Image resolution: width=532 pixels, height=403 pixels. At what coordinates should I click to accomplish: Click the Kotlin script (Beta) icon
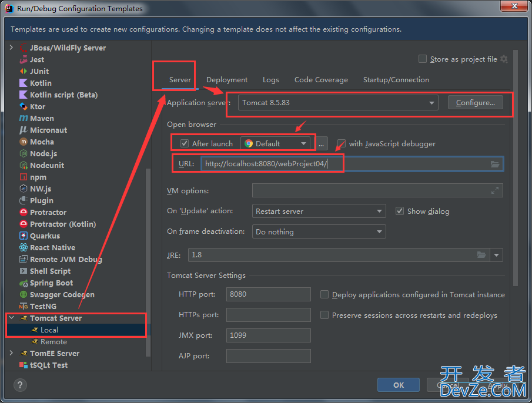(x=24, y=95)
